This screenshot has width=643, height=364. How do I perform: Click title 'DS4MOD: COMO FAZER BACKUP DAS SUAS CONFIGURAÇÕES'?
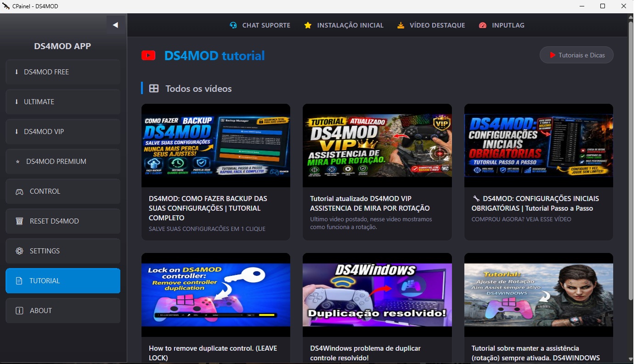pos(208,208)
